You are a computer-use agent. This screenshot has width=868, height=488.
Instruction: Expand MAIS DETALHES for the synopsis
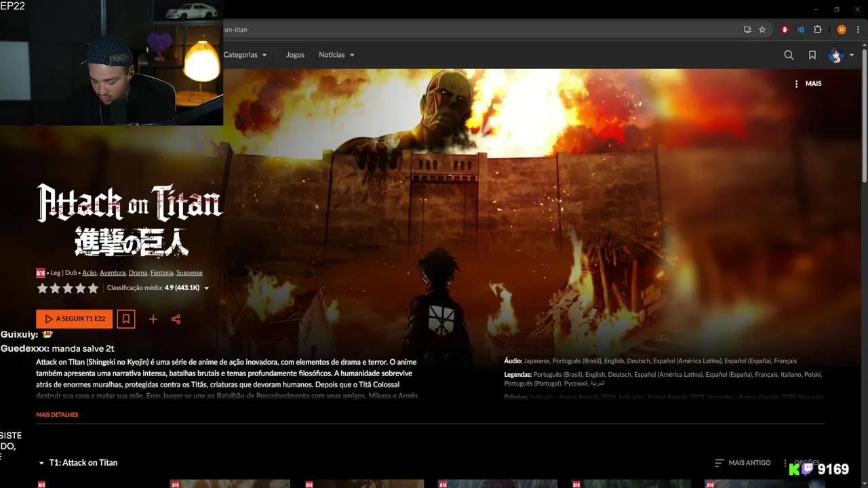click(57, 414)
